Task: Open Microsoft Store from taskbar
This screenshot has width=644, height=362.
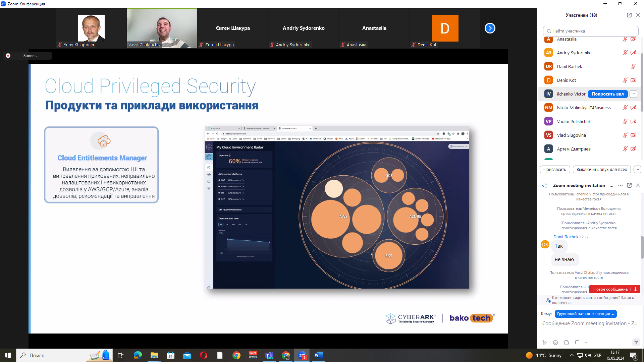Action: click(x=170, y=355)
